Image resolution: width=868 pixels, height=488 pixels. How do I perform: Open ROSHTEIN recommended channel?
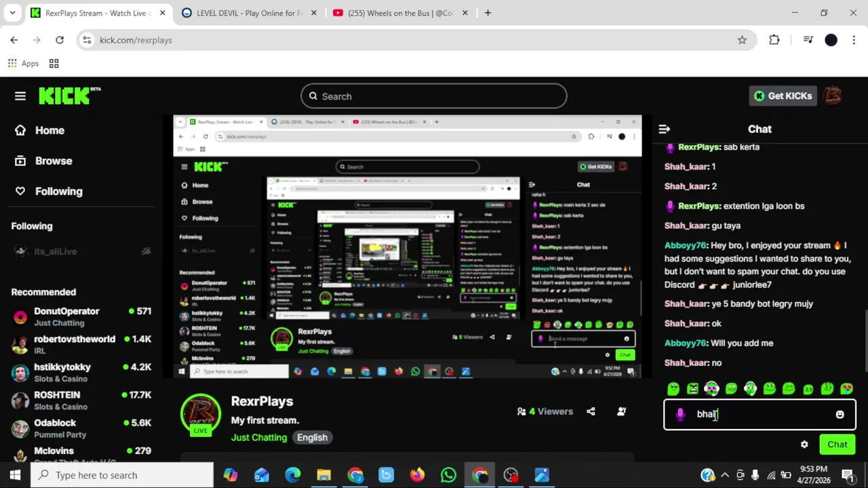tap(81, 400)
